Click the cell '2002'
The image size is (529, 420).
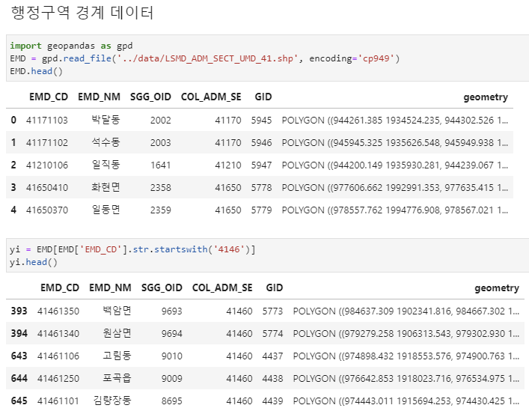point(161,121)
